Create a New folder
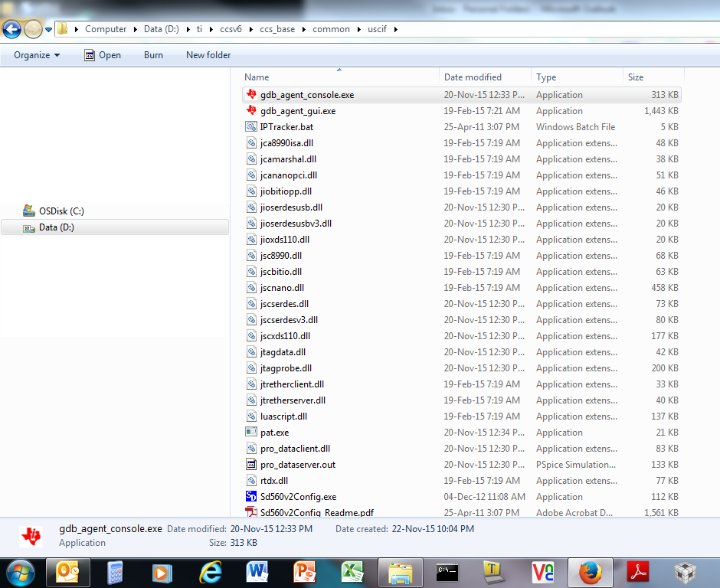 (208, 55)
